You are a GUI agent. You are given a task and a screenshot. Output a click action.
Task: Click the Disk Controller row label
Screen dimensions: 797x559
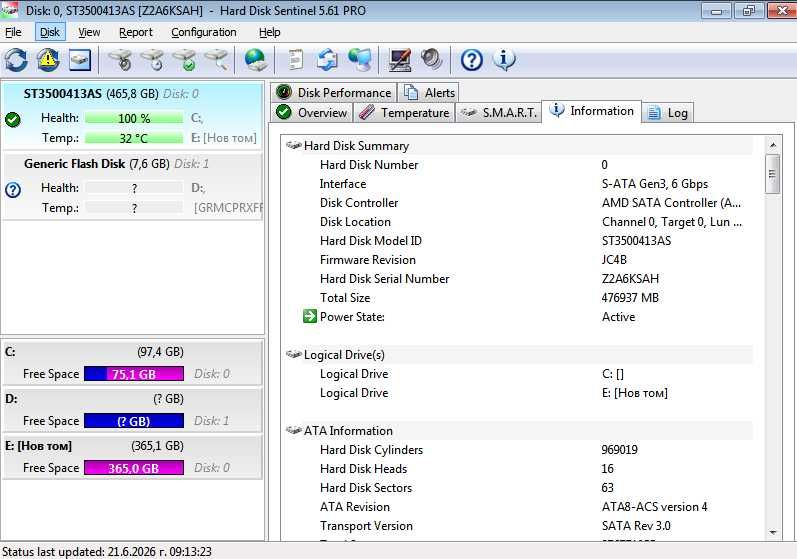pyautogui.click(x=359, y=203)
